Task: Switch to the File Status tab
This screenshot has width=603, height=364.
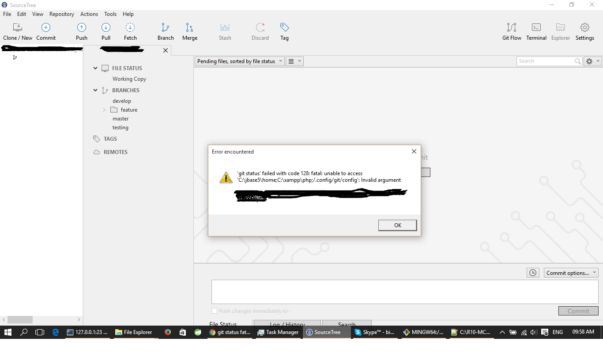Action: 223,324
